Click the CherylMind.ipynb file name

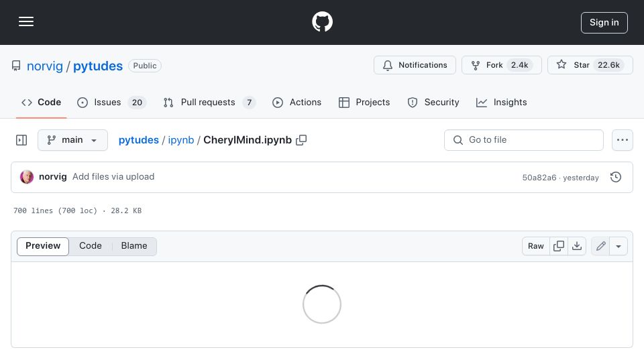pyautogui.click(x=248, y=140)
